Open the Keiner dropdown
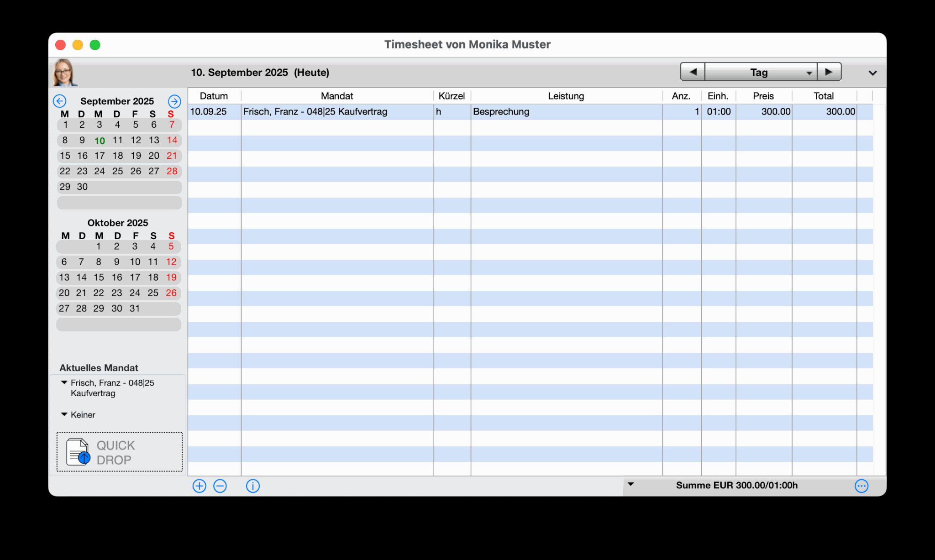The width and height of the screenshot is (935, 560). pyautogui.click(x=64, y=414)
